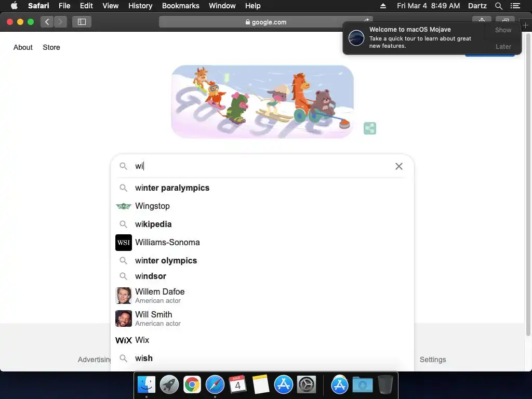
Task: Click Will Smith's photo thumbnail
Action: (x=124, y=318)
